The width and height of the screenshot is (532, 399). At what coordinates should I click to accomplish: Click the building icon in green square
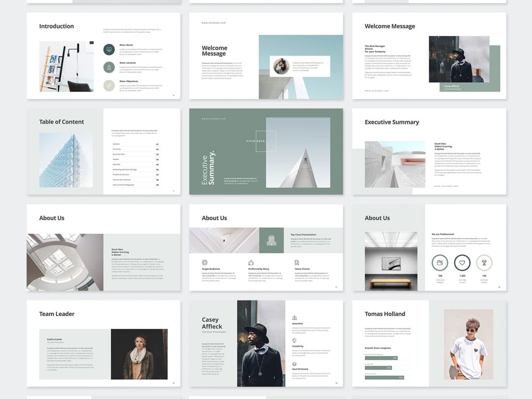coord(271,240)
